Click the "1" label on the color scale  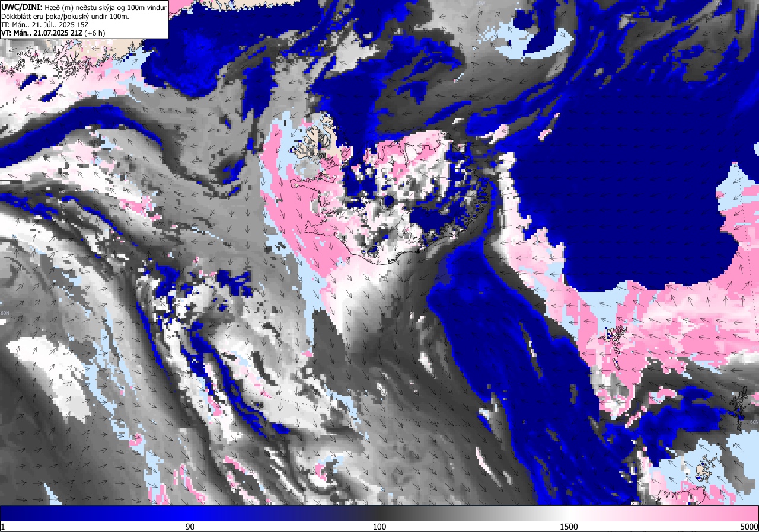click(3, 527)
